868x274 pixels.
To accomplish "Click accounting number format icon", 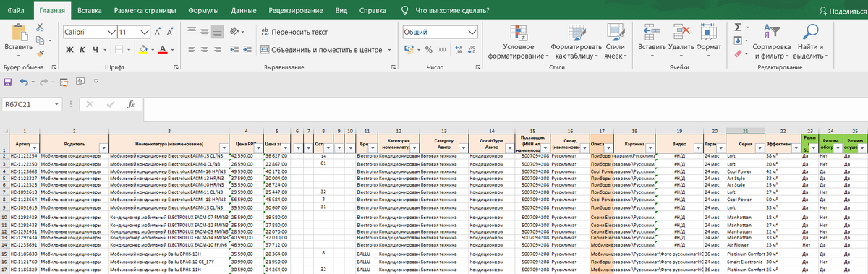I will click(x=409, y=49).
